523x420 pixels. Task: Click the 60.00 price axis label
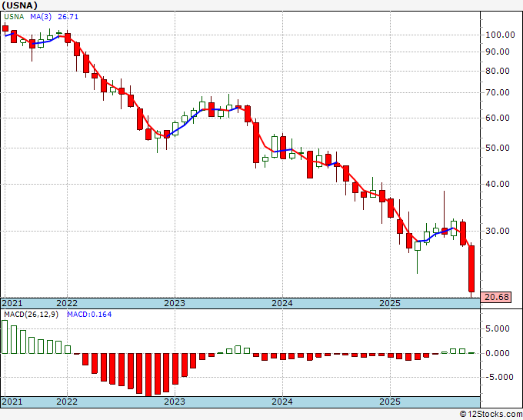tap(498, 118)
